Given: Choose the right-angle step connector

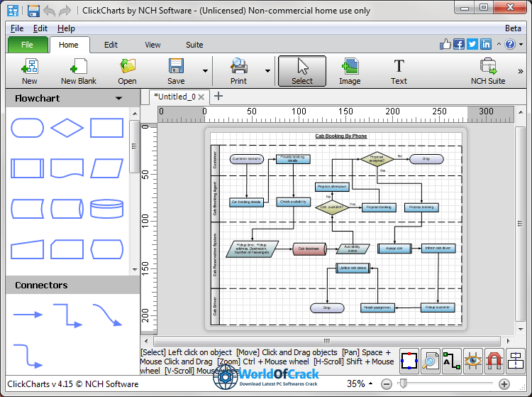Looking at the screenshot, I should [67, 315].
